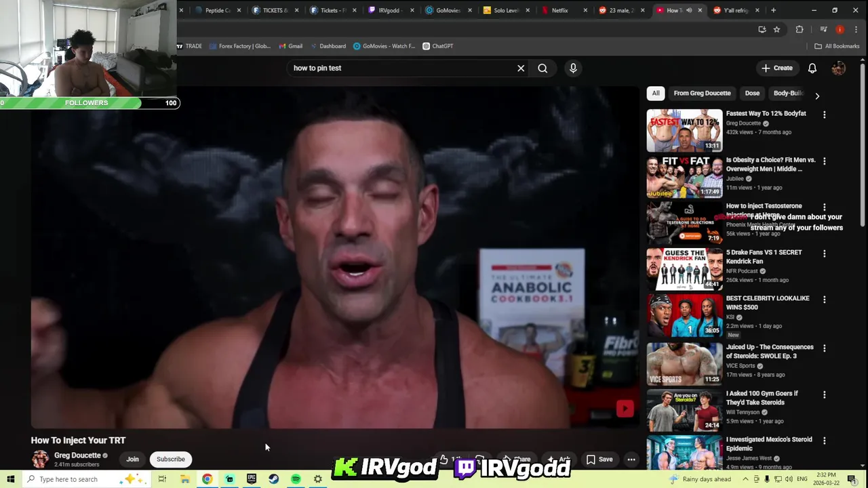This screenshot has height=488, width=868.
Task: Open more options for Mexico's Steroid Epidemic video
Action: pos(825,441)
